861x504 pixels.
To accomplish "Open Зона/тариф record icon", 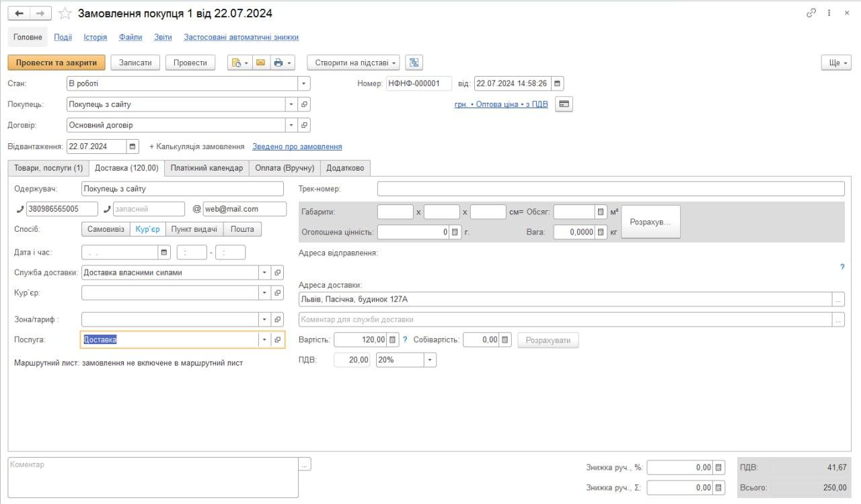I will tap(278, 319).
